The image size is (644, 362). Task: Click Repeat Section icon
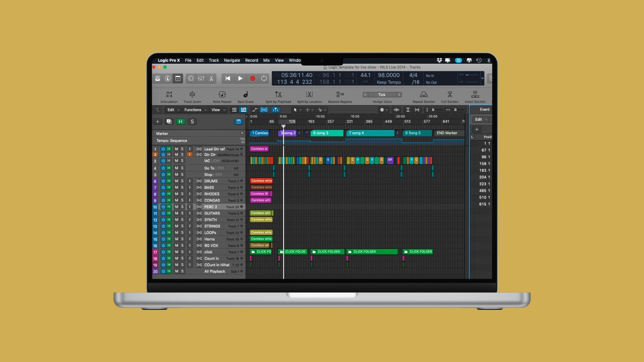click(424, 95)
